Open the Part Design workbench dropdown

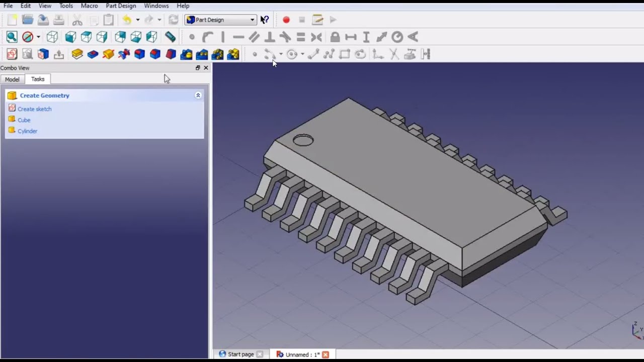tap(221, 20)
